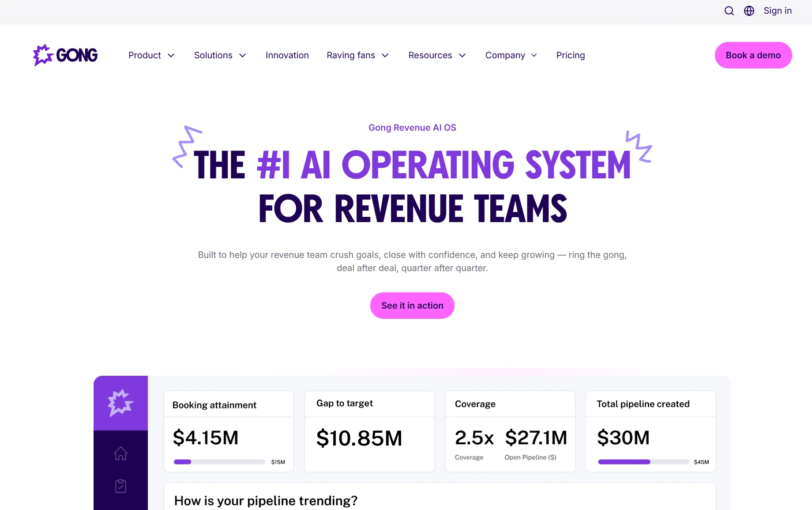Go to the Innovation page
This screenshot has height=510, width=812.
[287, 55]
